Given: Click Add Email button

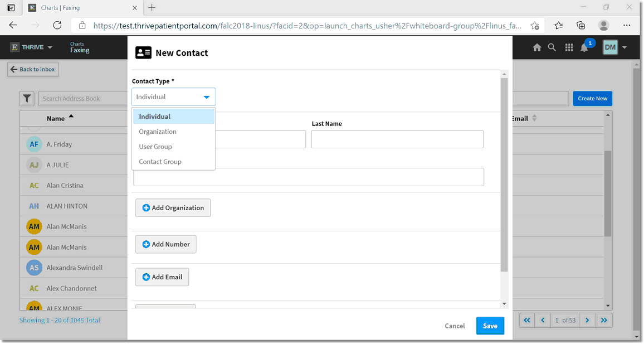Looking at the screenshot, I should 162,277.
